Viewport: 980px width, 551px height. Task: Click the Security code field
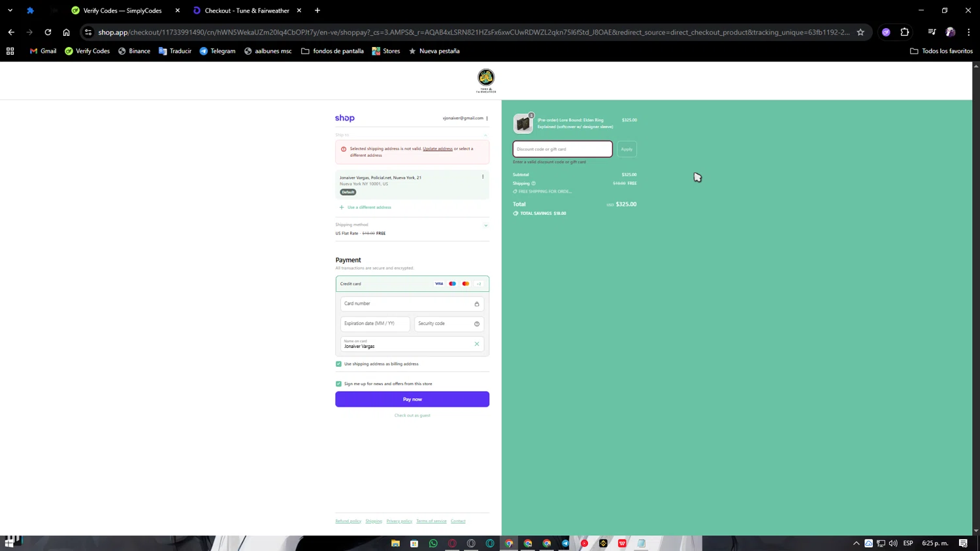click(449, 324)
